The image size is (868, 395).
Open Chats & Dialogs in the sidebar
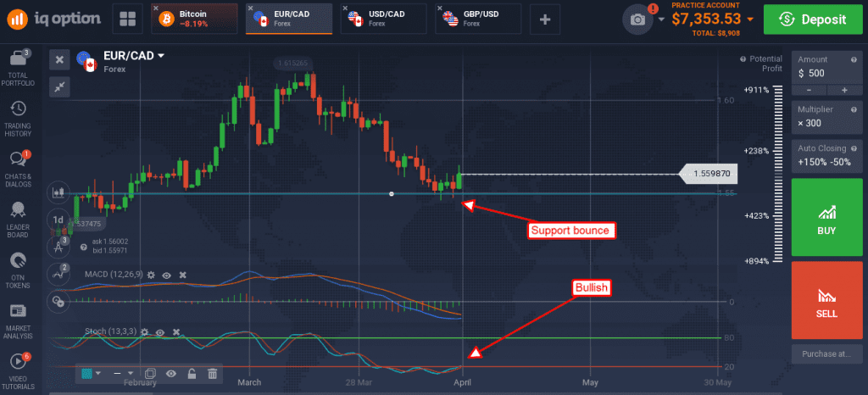pos(18,170)
